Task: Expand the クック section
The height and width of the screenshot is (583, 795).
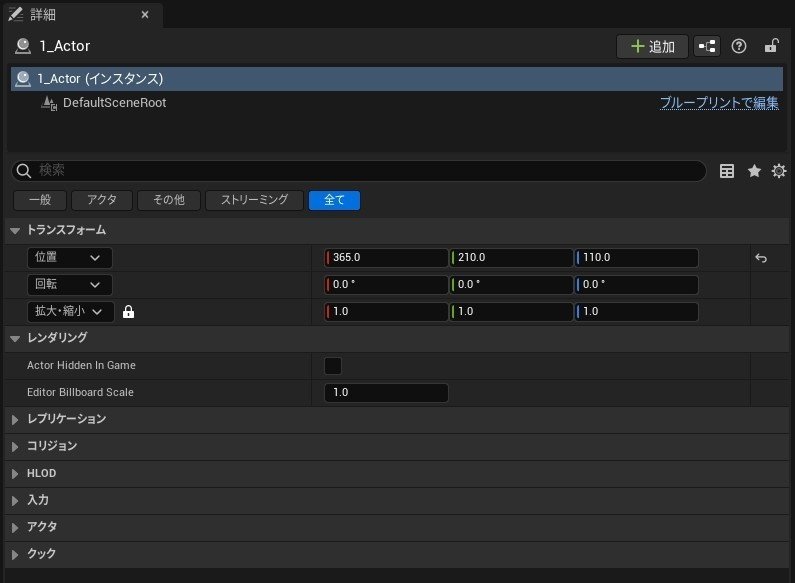Action: tap(15, 554)
